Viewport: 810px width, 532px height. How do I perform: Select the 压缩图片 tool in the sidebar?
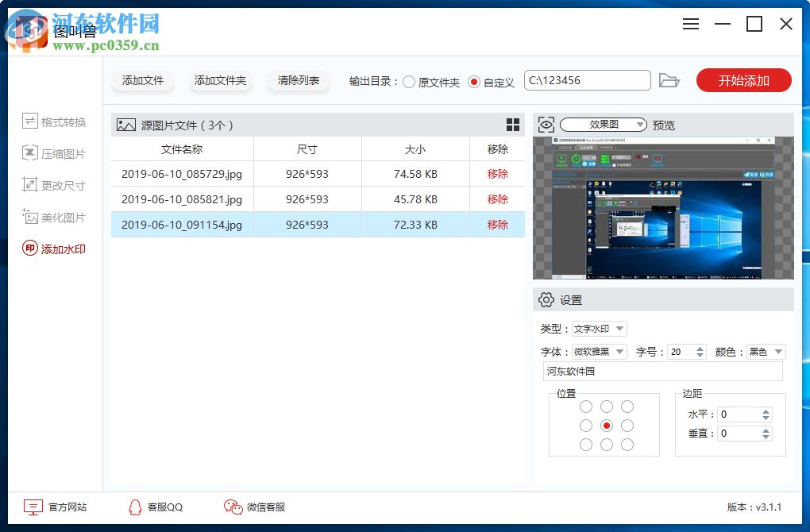pyautogui.click(x=56, y=152)
